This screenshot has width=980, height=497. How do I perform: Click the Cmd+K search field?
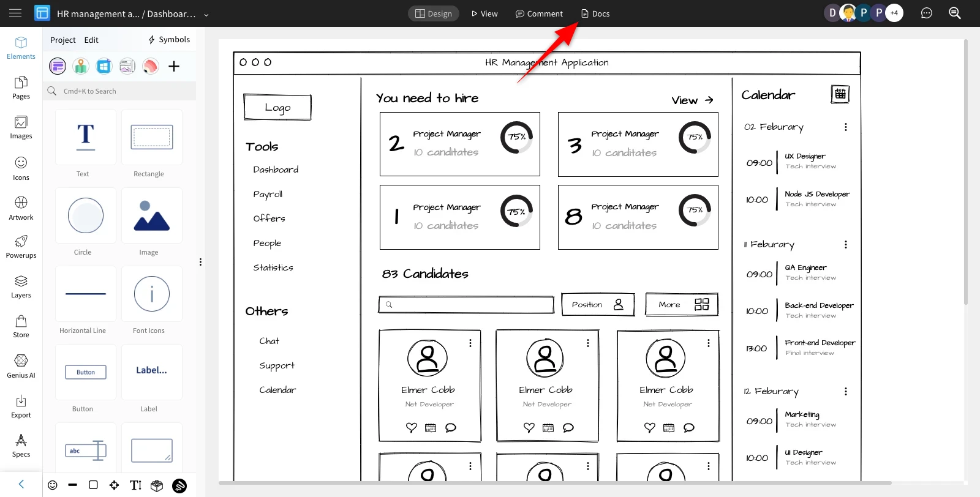tap(120, 91)
